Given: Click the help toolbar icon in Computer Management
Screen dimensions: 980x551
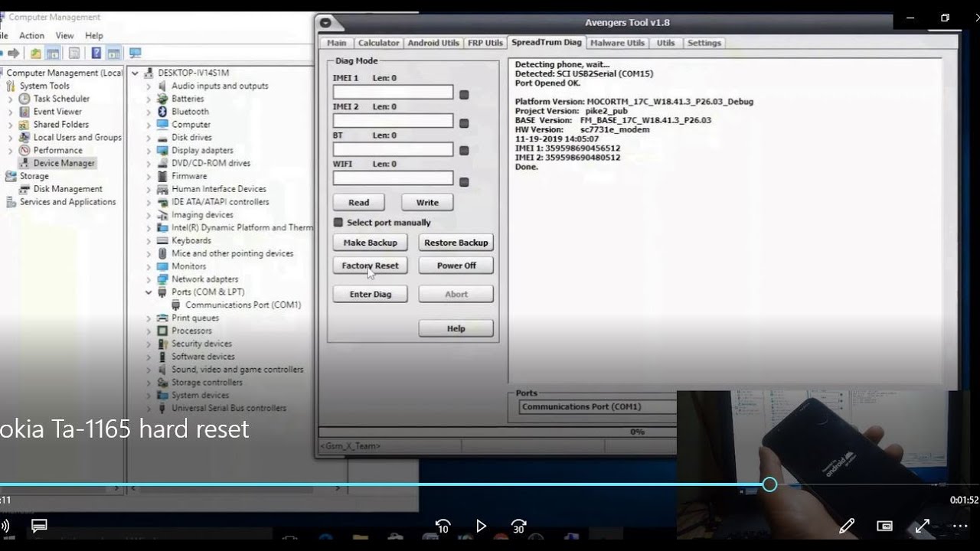Looking at the screenshot, I should click(96, 53).
